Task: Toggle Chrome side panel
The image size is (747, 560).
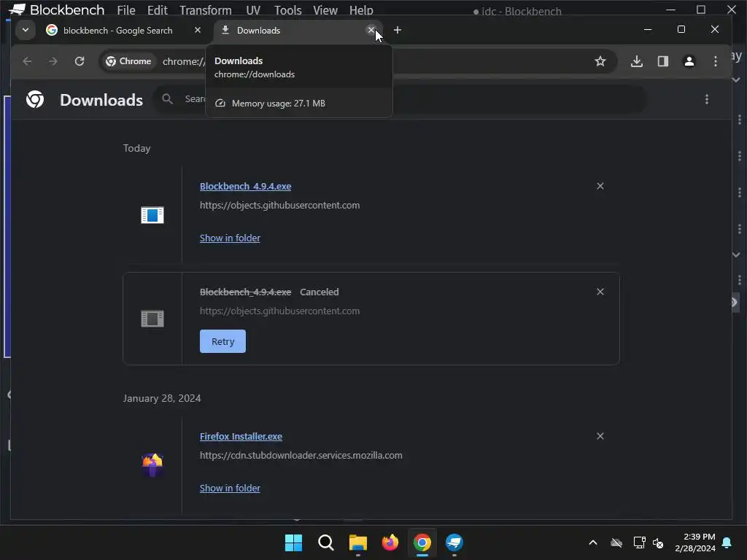Action: [x=662, y=61]
